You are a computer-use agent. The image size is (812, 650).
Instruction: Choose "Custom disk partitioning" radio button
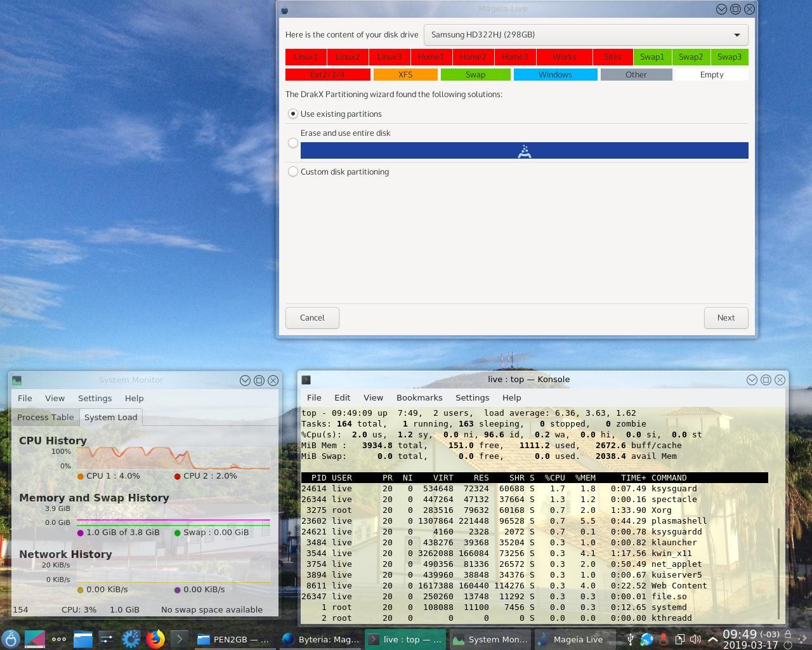(x=293, y=172)
